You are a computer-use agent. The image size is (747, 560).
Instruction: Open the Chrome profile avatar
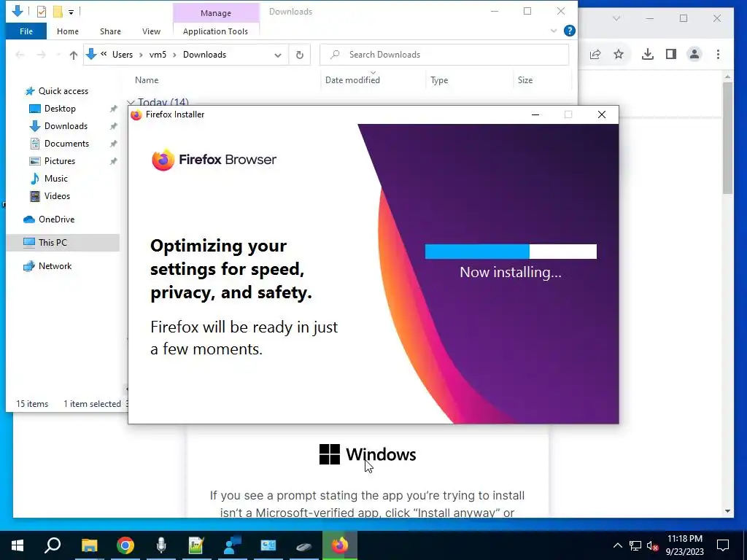[x=694, y=54]
